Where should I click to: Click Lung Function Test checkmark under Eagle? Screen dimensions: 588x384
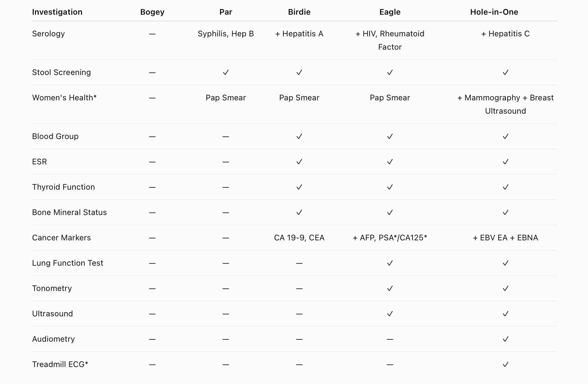coord(390,263)
